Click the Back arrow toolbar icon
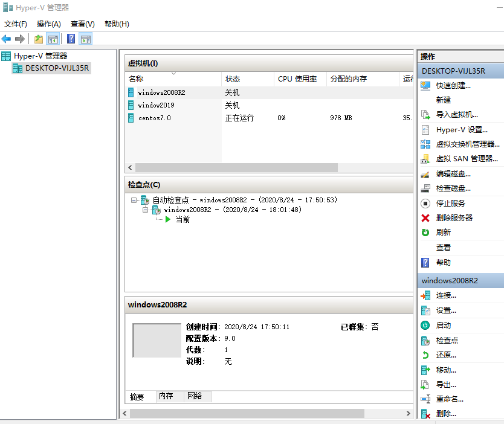The image size is (504, 424). pyautogui.click(x=7, y=39)
